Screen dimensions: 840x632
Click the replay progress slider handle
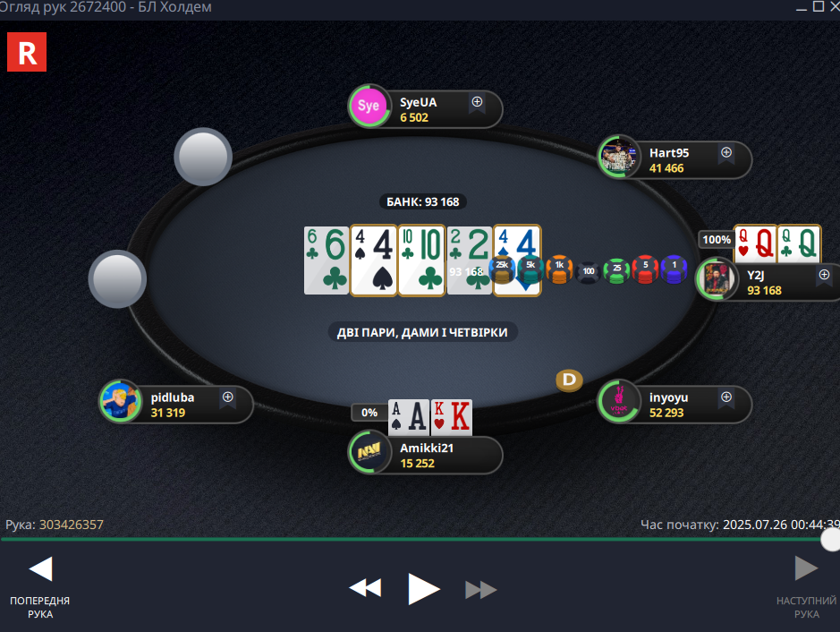[x=831, y=539]
